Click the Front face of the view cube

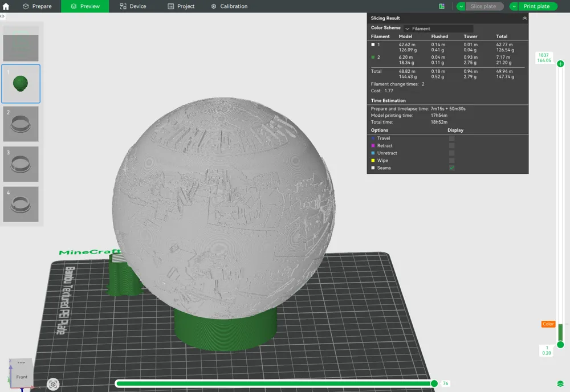[x=22, y=377]
